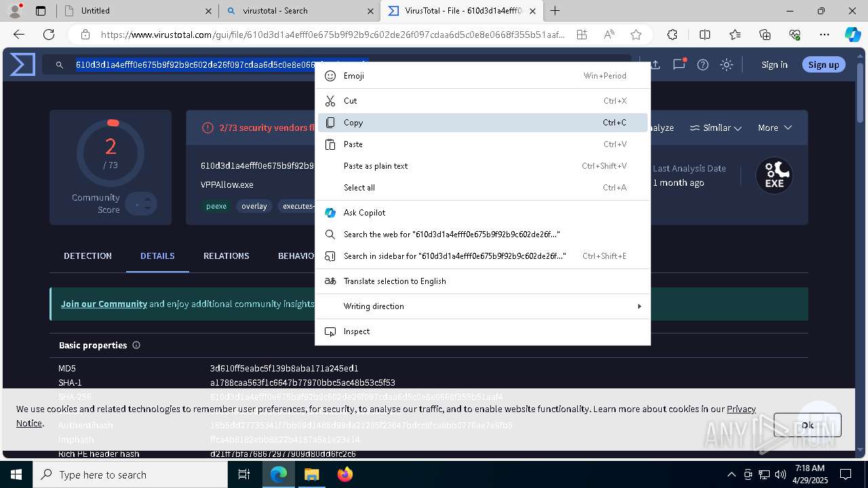Add page to favorites star icon
Screen dimensions: 868x488
[x=636, y=35]
